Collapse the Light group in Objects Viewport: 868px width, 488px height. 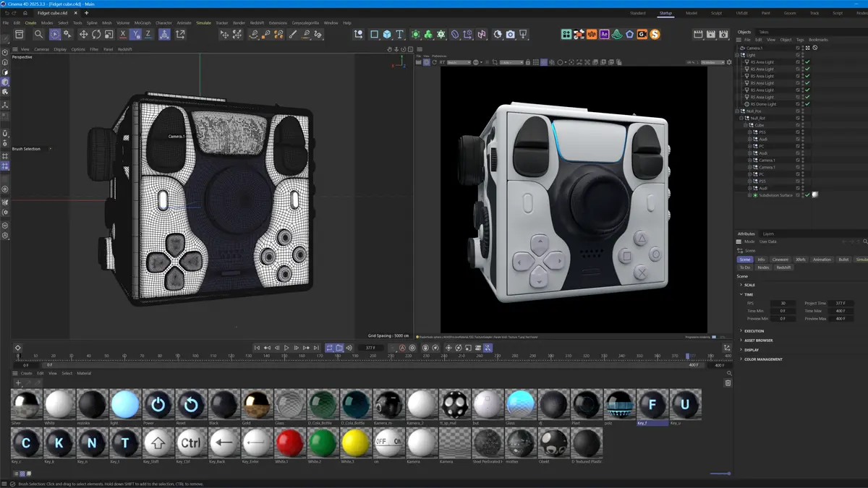[x=737, y=55]
